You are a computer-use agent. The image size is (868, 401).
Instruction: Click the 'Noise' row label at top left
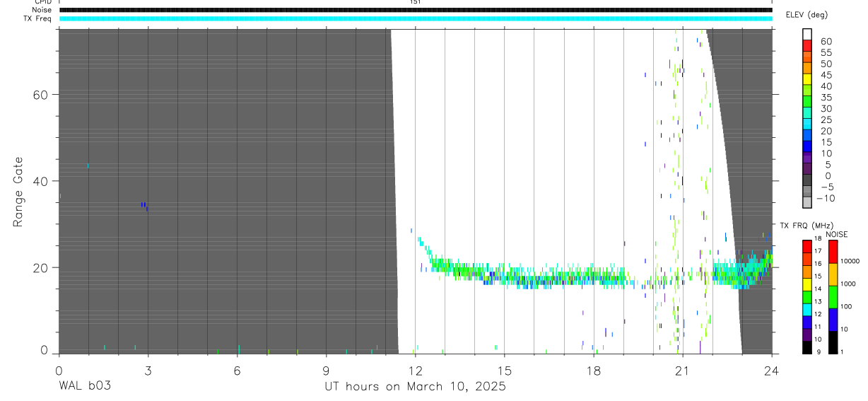42,10
